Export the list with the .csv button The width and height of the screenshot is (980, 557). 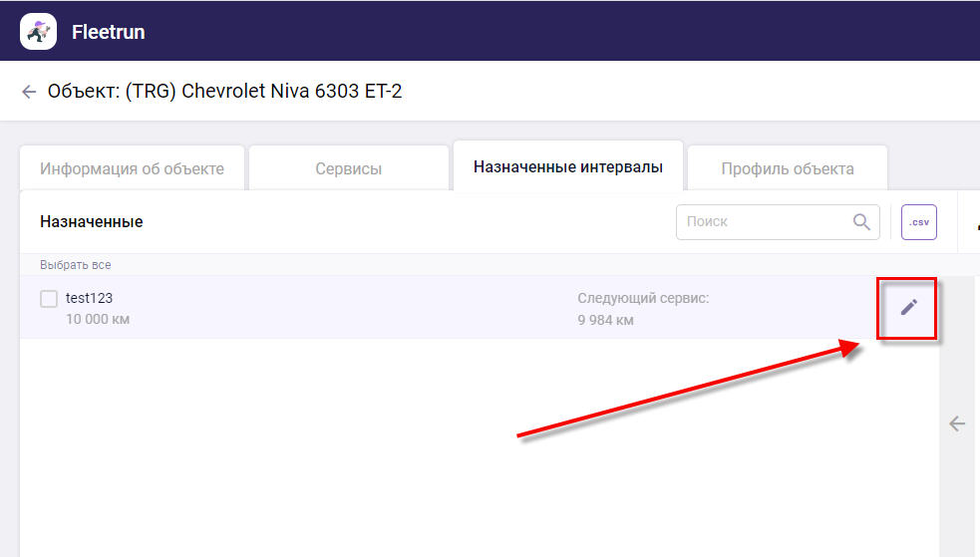point(918,222)
